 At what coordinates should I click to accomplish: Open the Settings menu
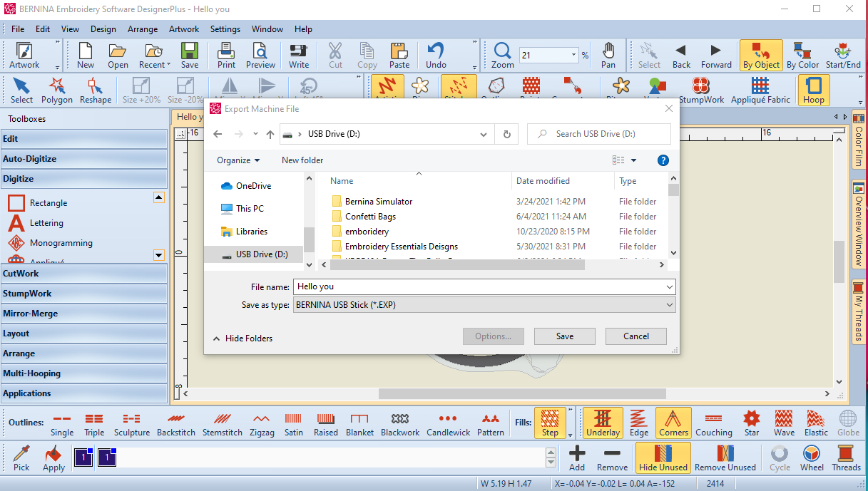[x=225, y=29]
